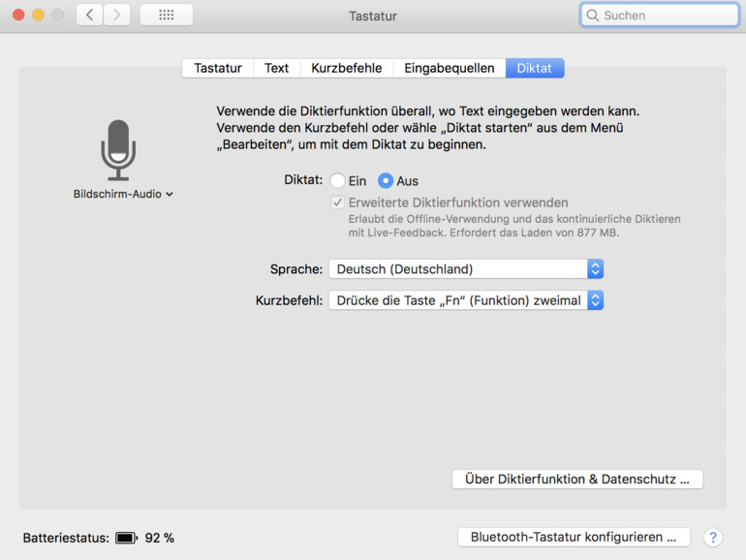Open the Bildschirm-Audio microphone source dropdown
The height and width of the screenshot is (560, 746).
coord(123,194)
